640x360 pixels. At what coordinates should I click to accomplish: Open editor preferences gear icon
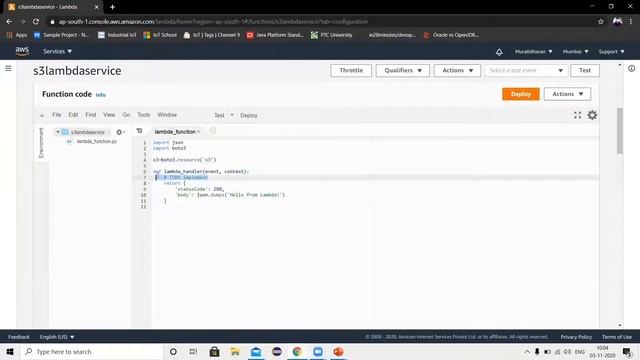tap(592, 115)
